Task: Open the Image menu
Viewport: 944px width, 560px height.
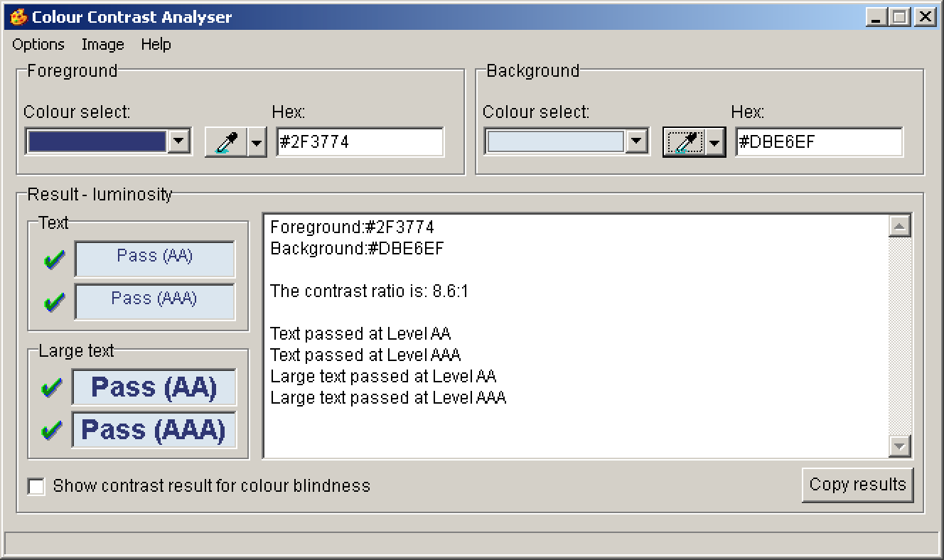Action: (x=102, y=44)
